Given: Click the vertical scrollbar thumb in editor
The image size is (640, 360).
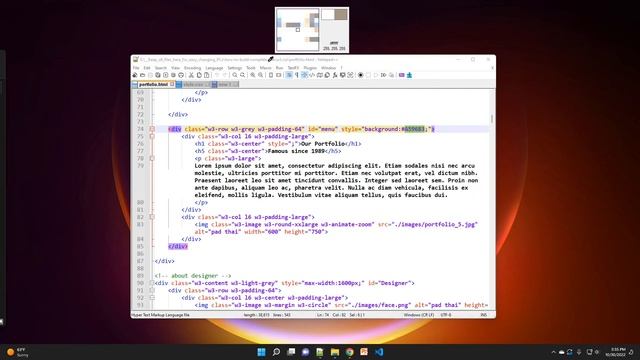Looking at the screenshot, I should (x=492, y=119).
